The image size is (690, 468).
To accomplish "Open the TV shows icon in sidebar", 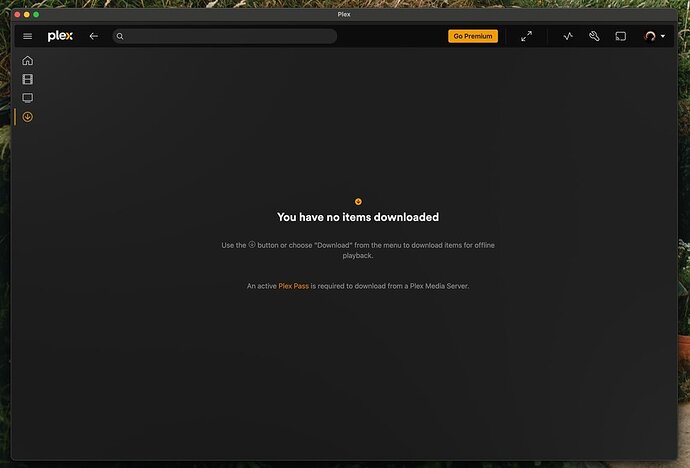I will click(28, 98).
